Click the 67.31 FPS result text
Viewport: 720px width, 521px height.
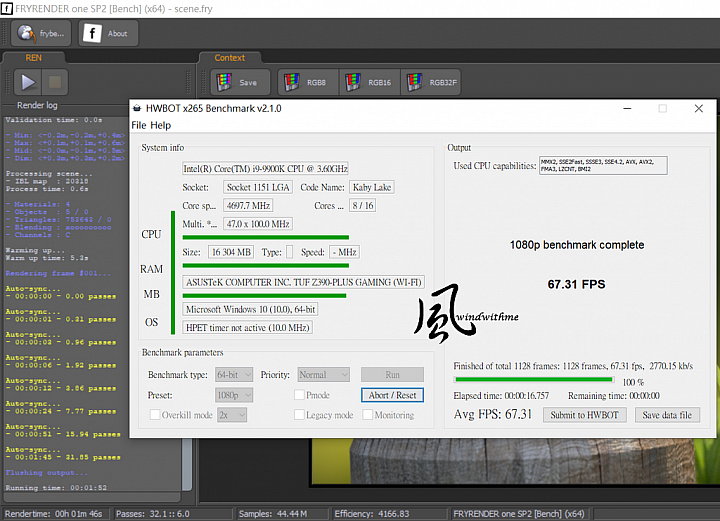tap(576, 284)
